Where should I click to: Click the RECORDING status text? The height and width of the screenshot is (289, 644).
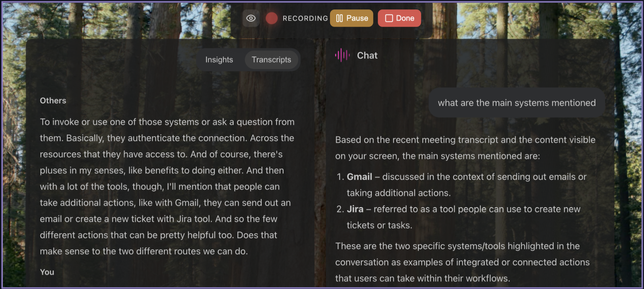click(x=305, y=18)
